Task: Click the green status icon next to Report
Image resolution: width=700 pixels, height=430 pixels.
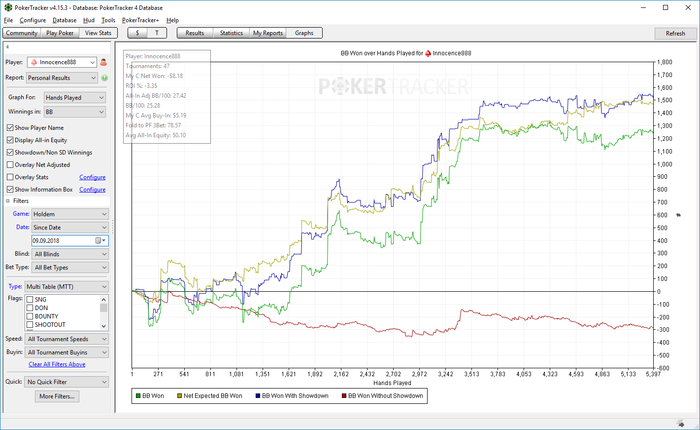Action: pos(104,78)
